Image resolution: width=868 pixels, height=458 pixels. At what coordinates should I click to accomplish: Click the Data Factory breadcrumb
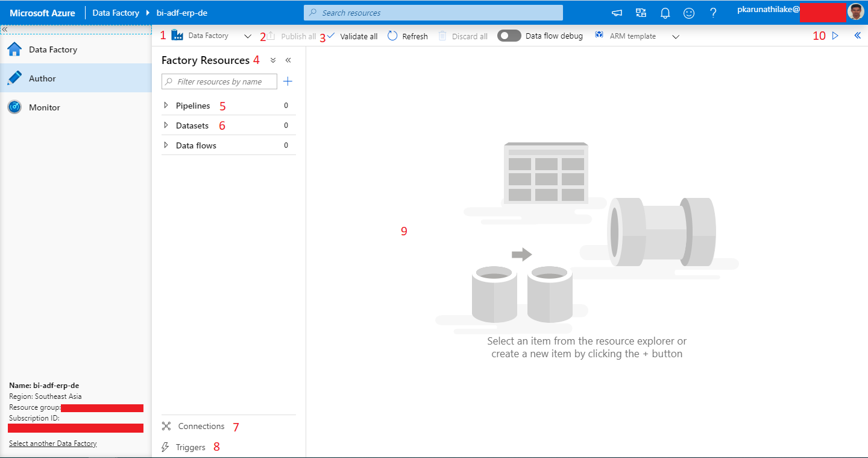[x=115, y=12]
